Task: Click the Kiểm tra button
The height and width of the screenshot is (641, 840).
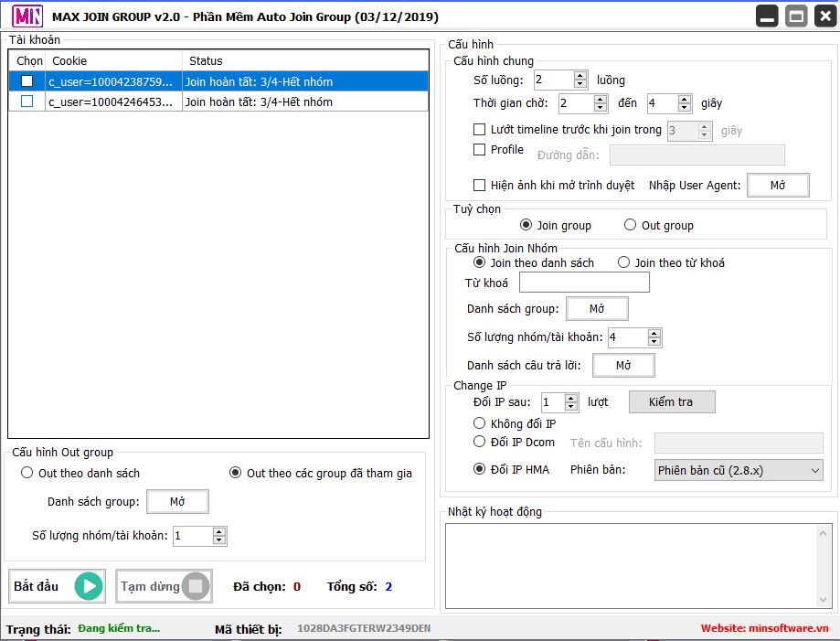Action: 672,402
